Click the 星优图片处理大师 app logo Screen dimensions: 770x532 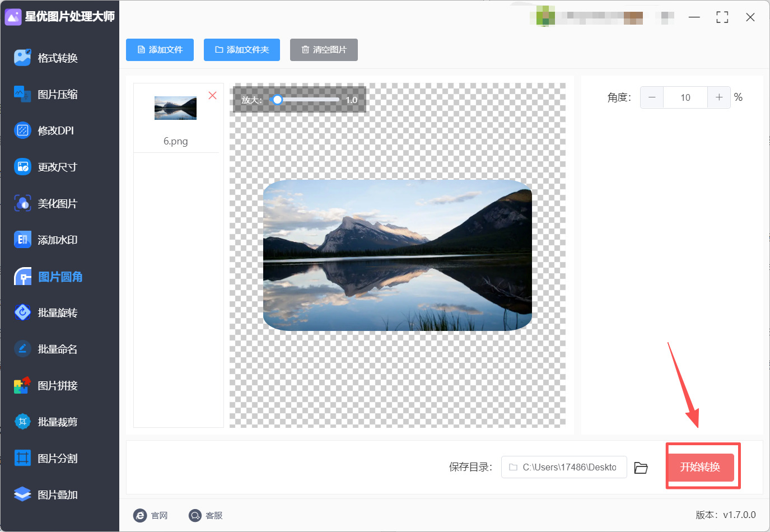pos(13,17)
